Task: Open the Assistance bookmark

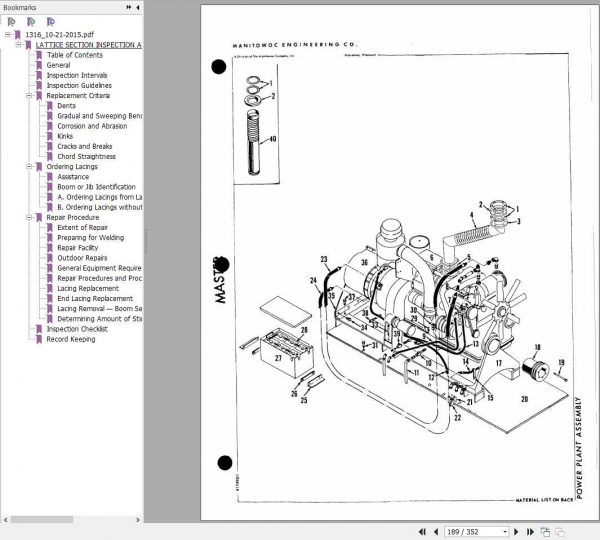Action: point(73,177)
